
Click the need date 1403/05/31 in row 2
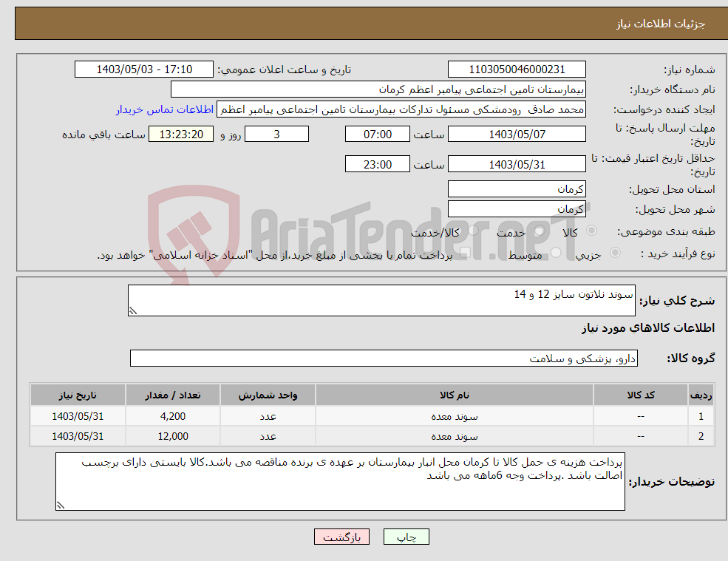[x=78, y=436]
